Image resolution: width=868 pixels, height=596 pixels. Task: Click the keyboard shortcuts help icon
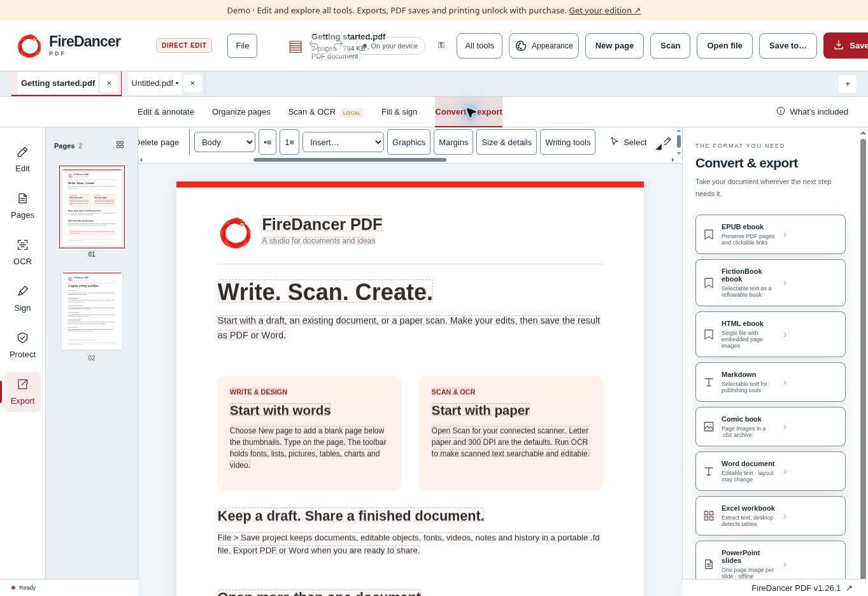(441, 45)
